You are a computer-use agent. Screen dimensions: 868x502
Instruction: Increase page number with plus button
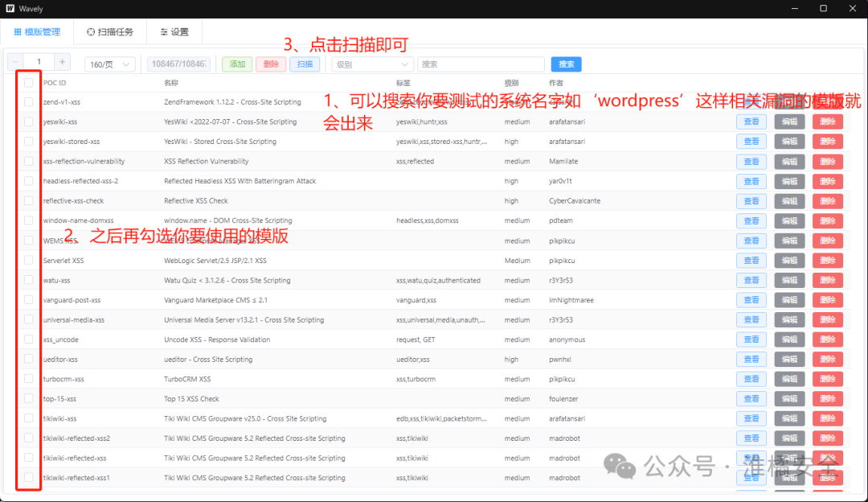coord(62,61)
